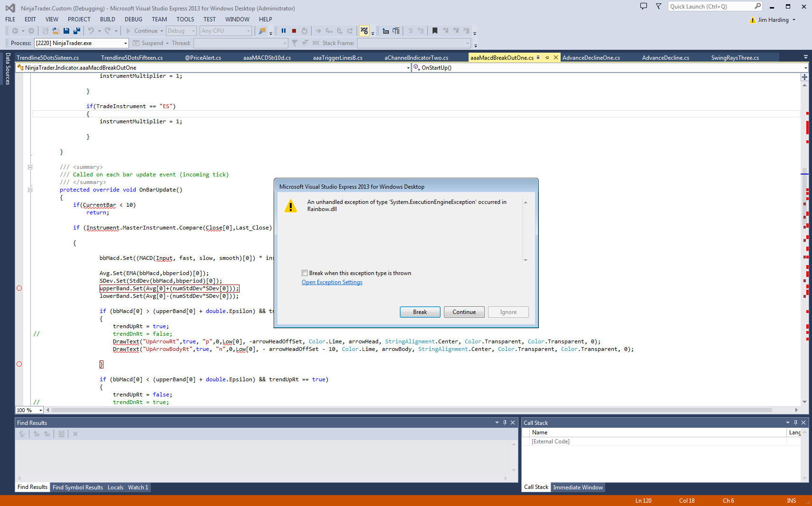Click the Save All toolbar icon

pyautogui.click(x=76, y=31)
